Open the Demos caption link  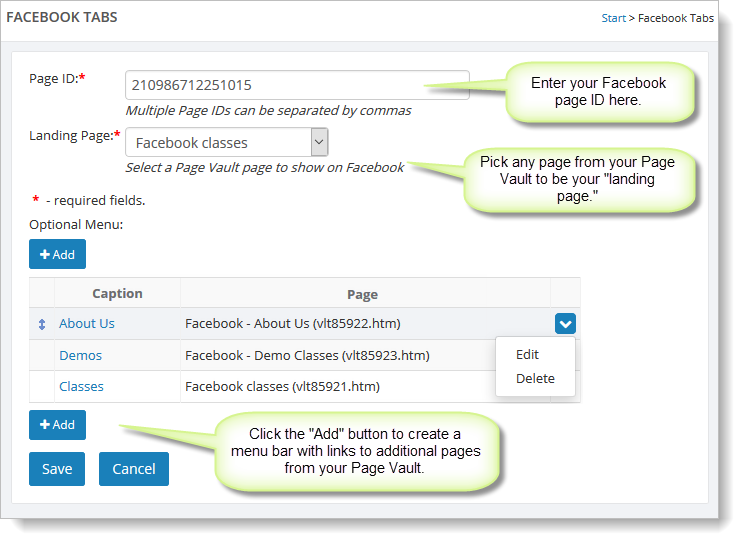[81, 356]
